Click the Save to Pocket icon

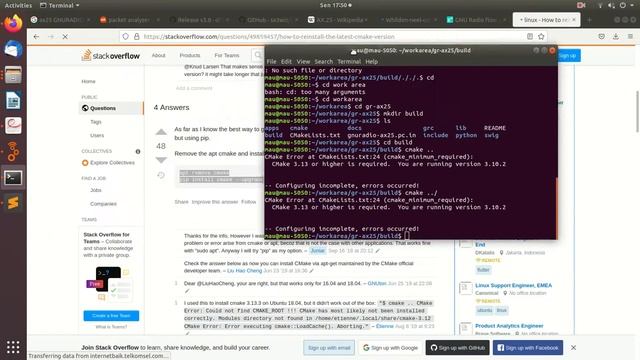(x=602, y=36)
